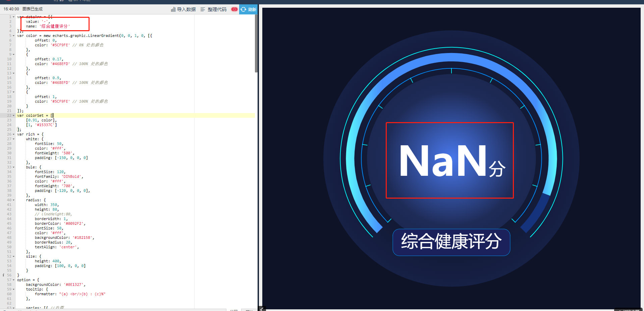Click the 刷新 button label
The width and height of the screenshot is (644, 311).
click(x=252, y=9)
